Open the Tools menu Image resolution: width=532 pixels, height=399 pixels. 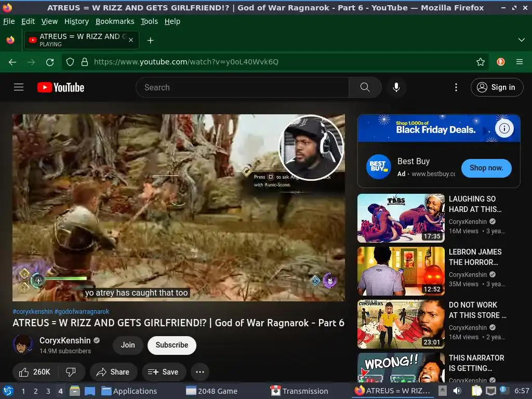149,21
